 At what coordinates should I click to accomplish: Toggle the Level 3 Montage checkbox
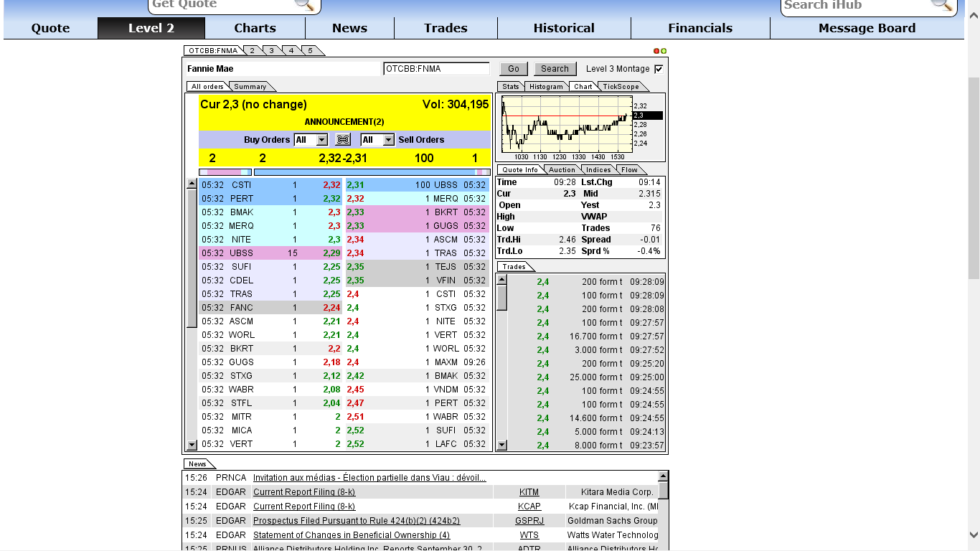(x=659, y=69)
